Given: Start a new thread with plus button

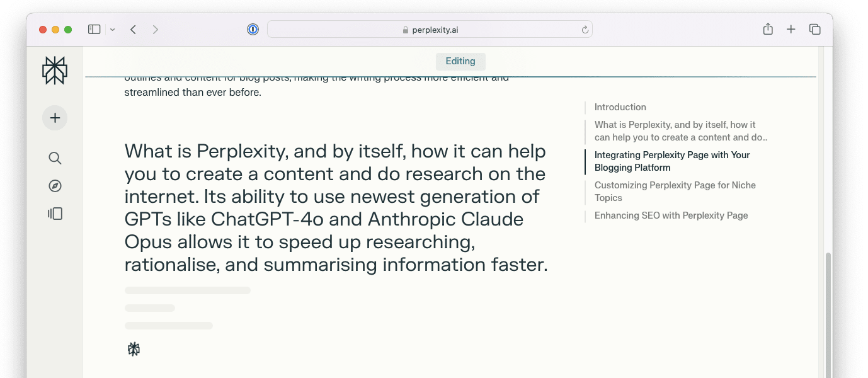Looking at the screenshot, I should [x=55, y=118].
